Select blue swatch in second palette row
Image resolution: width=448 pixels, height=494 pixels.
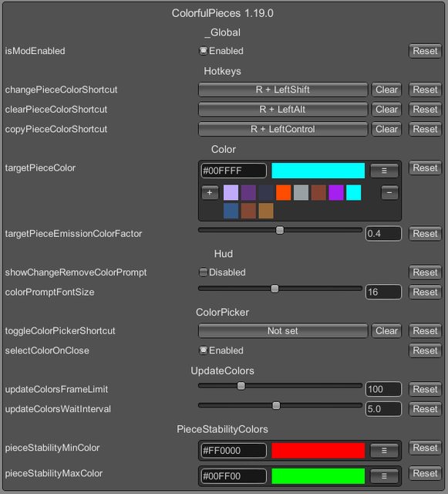click(x=231, y=211)
